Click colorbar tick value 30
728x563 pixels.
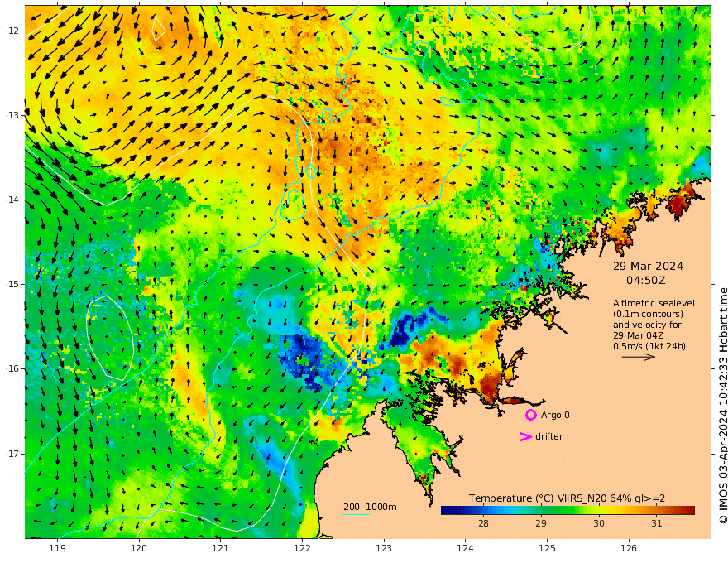599,523
